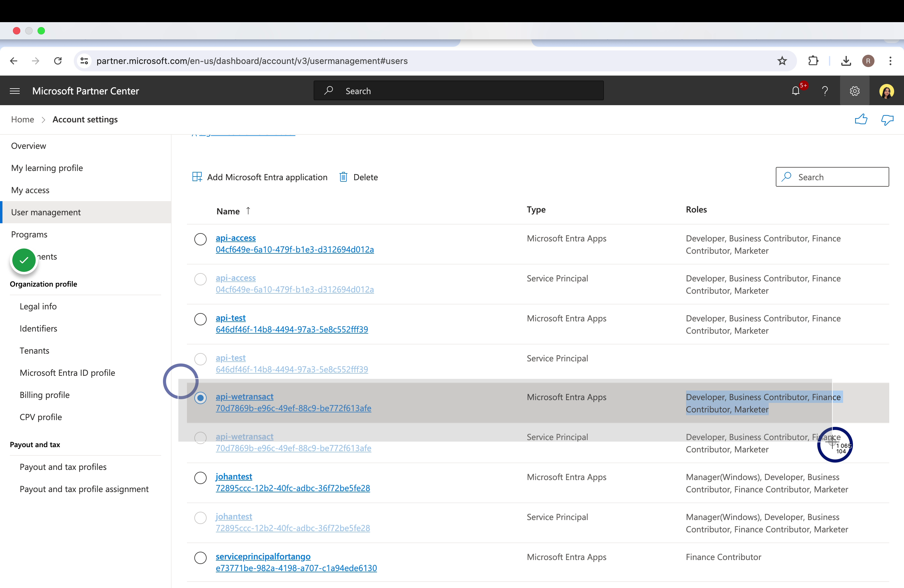Viewport: 904px width, 588px height.
Task: Open the notifications bell
Action: click(x=796, y=91)
